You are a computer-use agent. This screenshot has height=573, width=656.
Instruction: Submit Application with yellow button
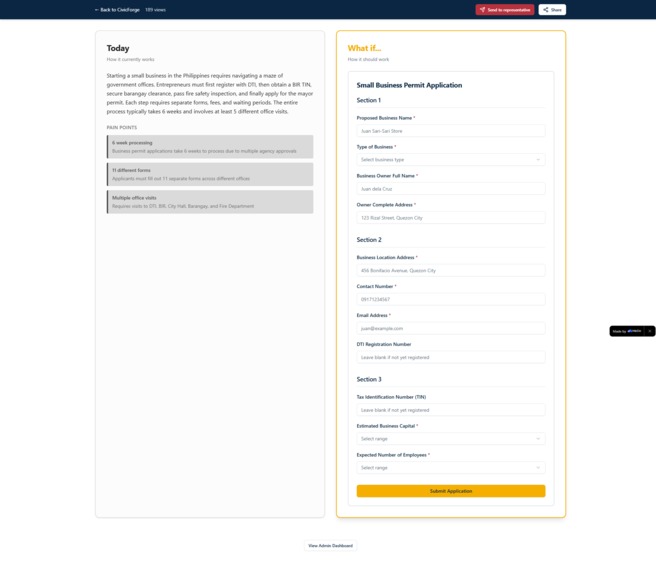click(x=451, y=491)
